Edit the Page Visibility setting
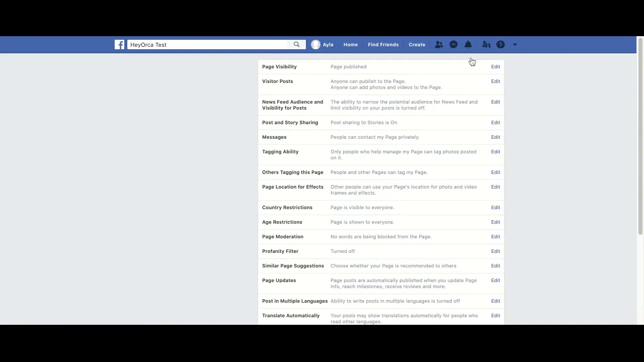This screenshot has height=362, width=644. tap(496, 67)
